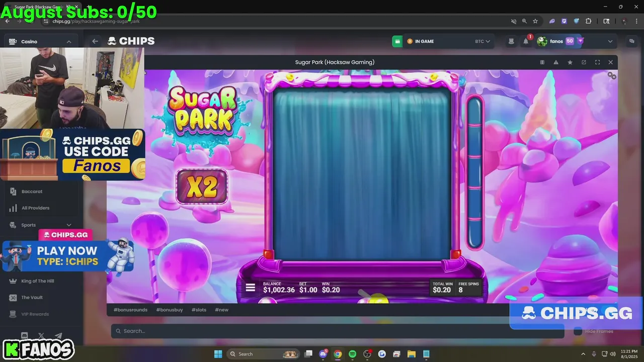Image resolution: width=644 pixels, height=362 pixels.
Task: Open the BTC currency dropdown
Action: coord(482,41)
